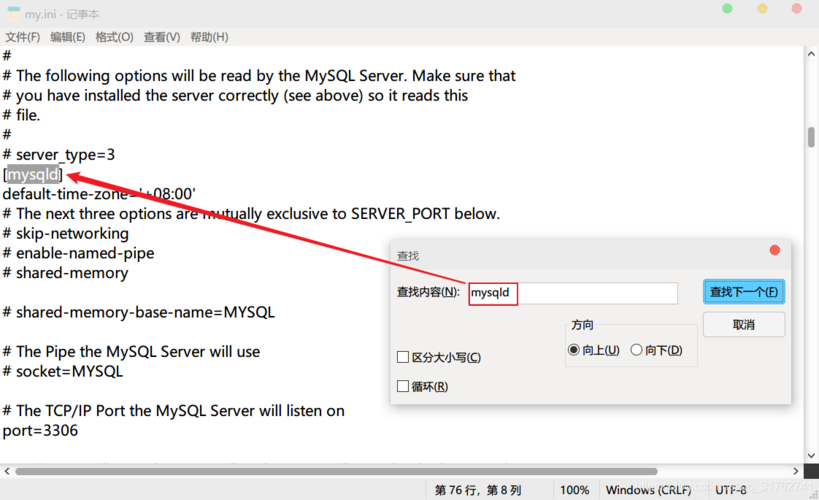The height and width of the screenshot is (500, 819).
Task: Click the line '# skip-networking'
Action: click(x=65, y=234)
